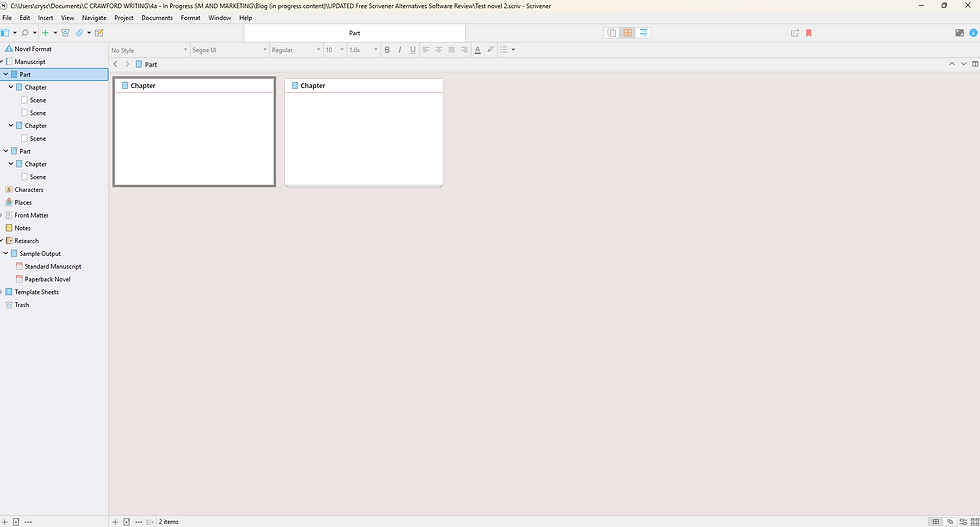Toggle Bold formatting

(x=387, y=49)
